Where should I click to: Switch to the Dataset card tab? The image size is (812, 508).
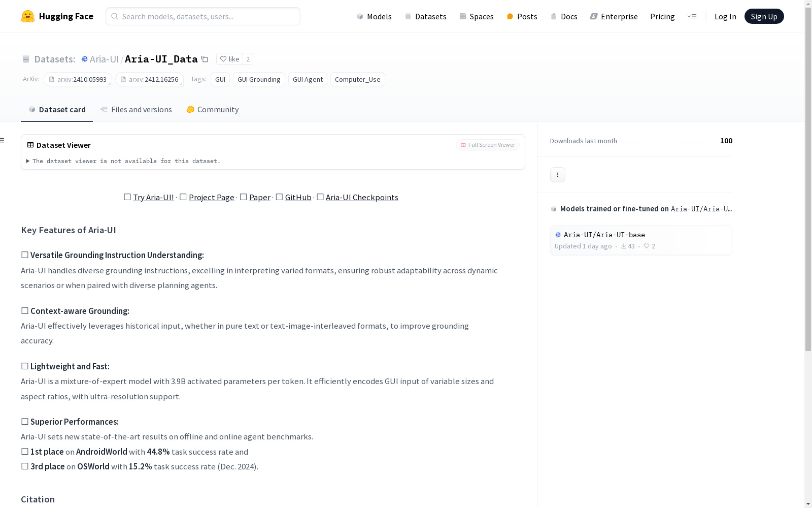57,109
